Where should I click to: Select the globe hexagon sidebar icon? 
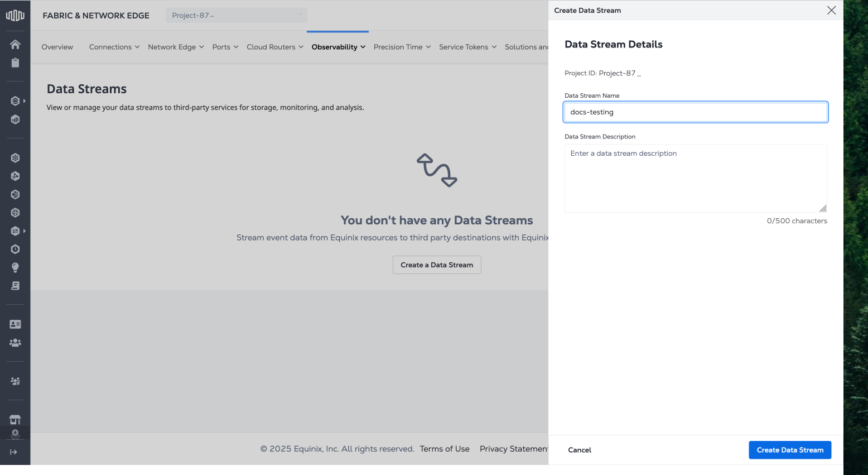(15, 213)
